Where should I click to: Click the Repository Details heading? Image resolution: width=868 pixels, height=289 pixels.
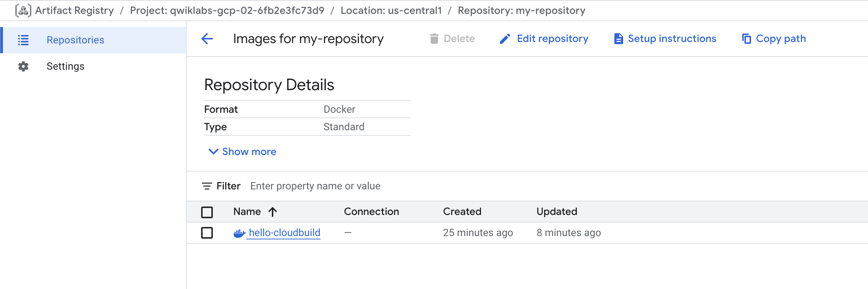[x=269, y=85]
